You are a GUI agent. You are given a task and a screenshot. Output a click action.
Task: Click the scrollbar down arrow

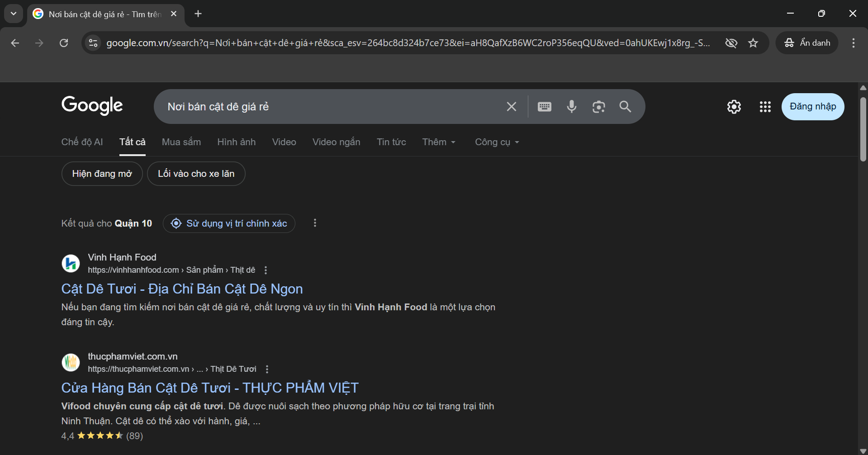coord(863,451)
